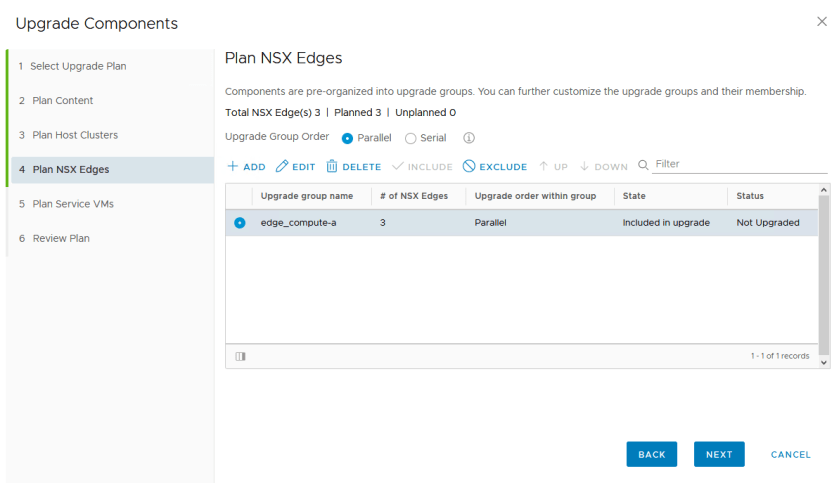
Task: Click the Delete trash icon
Action: [x=332, y=167]
